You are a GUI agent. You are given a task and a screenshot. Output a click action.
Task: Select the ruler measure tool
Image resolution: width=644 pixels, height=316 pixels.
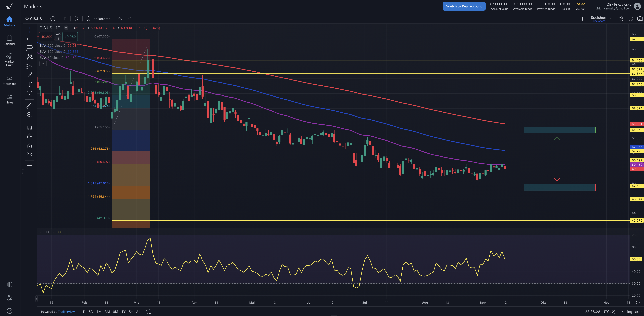point(30,106)
